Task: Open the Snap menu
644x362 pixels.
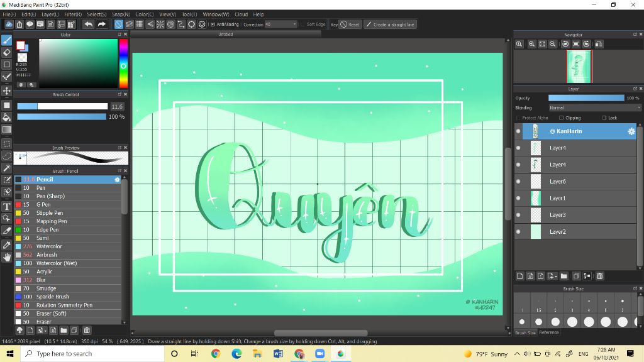Action: click(x=121, y=14)
